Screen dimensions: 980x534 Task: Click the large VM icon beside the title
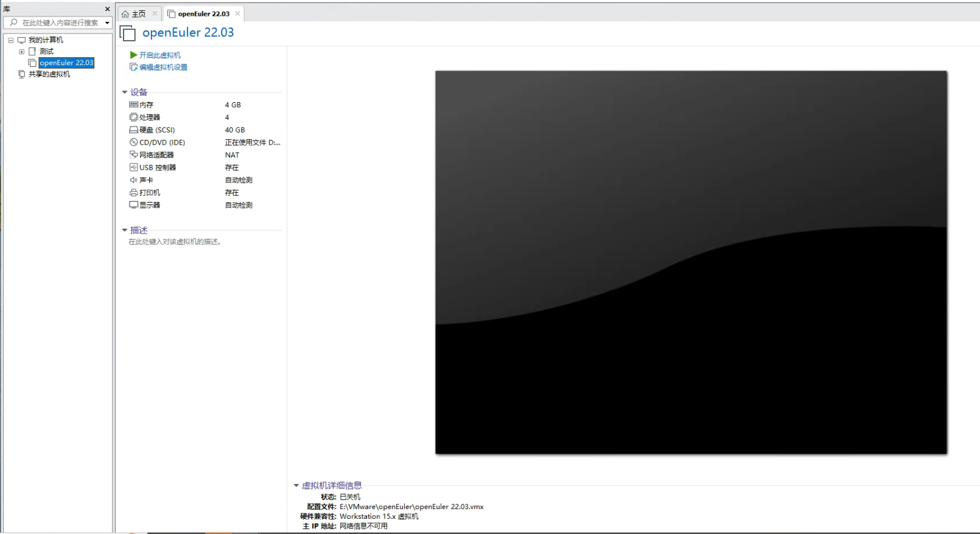(128, 33)
